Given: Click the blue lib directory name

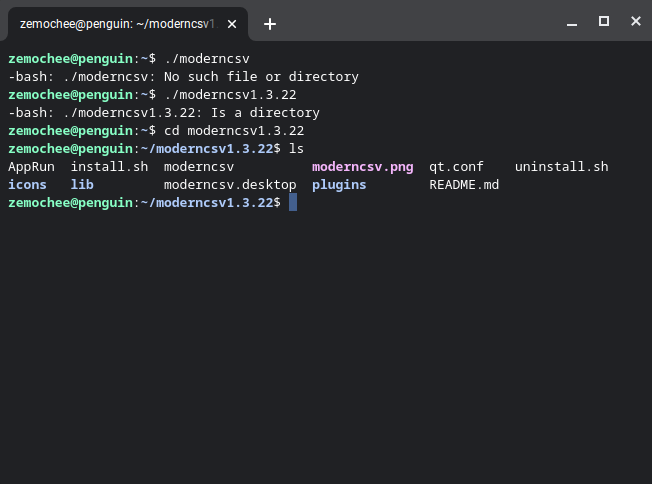Looking at the screenshot, I should pos(82,185).
